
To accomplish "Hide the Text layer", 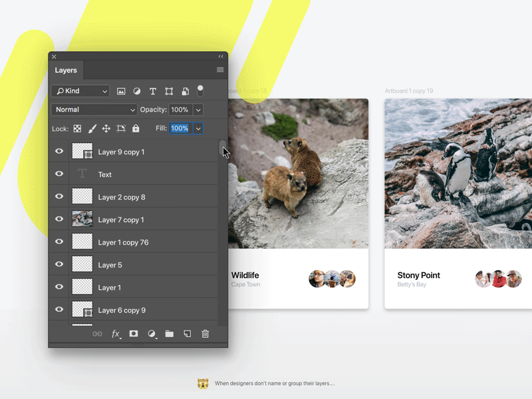I will coord(59,174).
